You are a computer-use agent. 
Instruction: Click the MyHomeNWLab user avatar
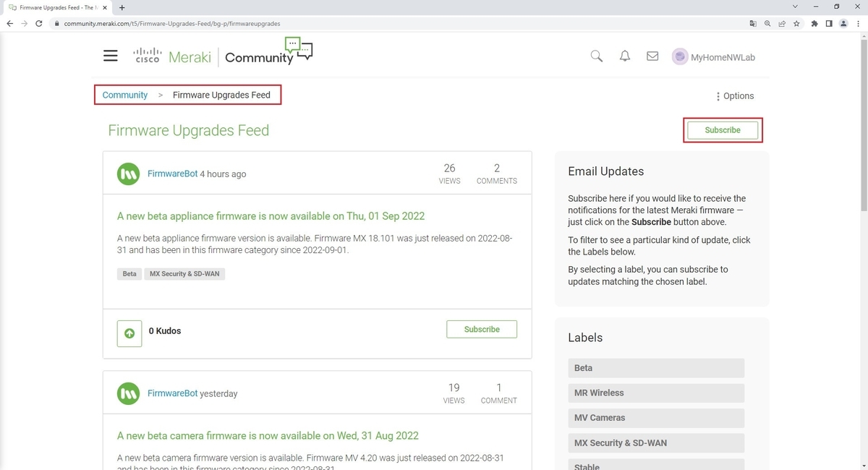(680, 56)
